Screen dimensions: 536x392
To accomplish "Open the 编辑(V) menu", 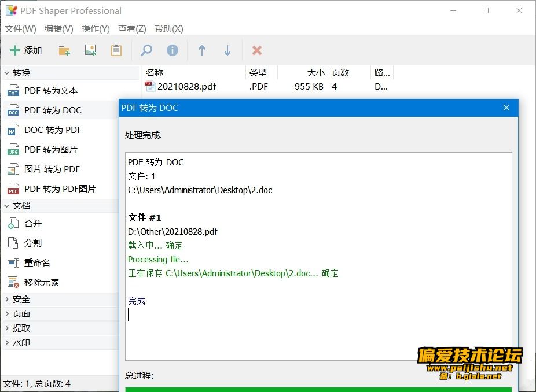I will [59, 29].
